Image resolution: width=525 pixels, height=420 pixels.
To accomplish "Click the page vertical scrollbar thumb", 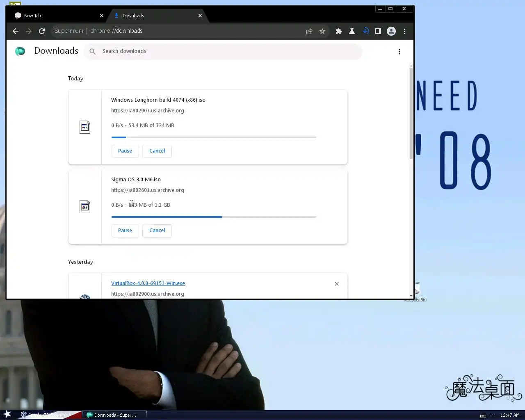I will pos(411,113).
